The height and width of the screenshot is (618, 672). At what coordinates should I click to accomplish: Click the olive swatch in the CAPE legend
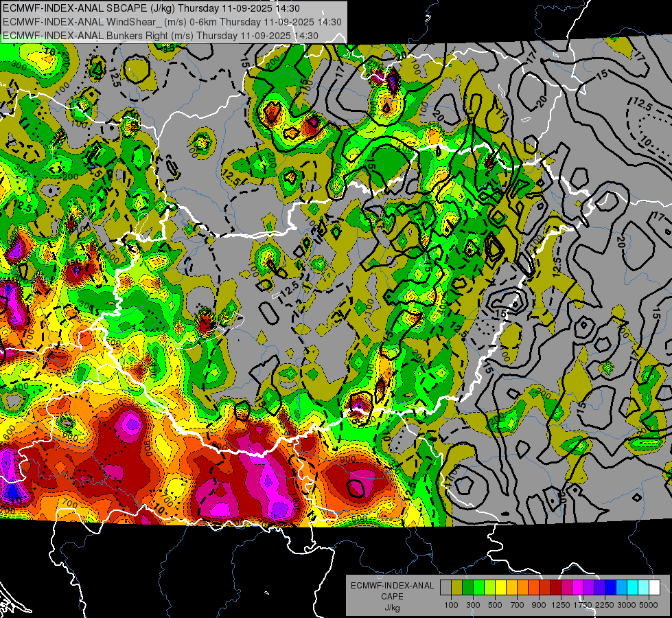tap(456, 588)
